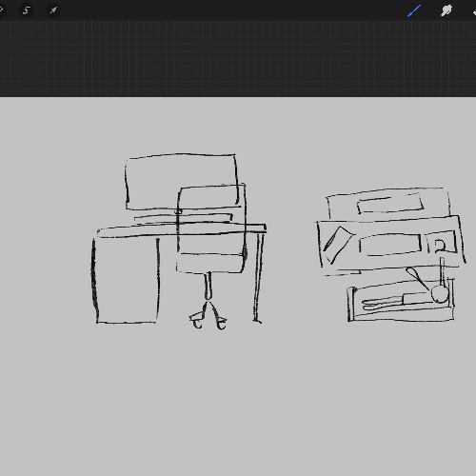
Task: Click the dark grid area above the canvas
Action: [238, 59]
